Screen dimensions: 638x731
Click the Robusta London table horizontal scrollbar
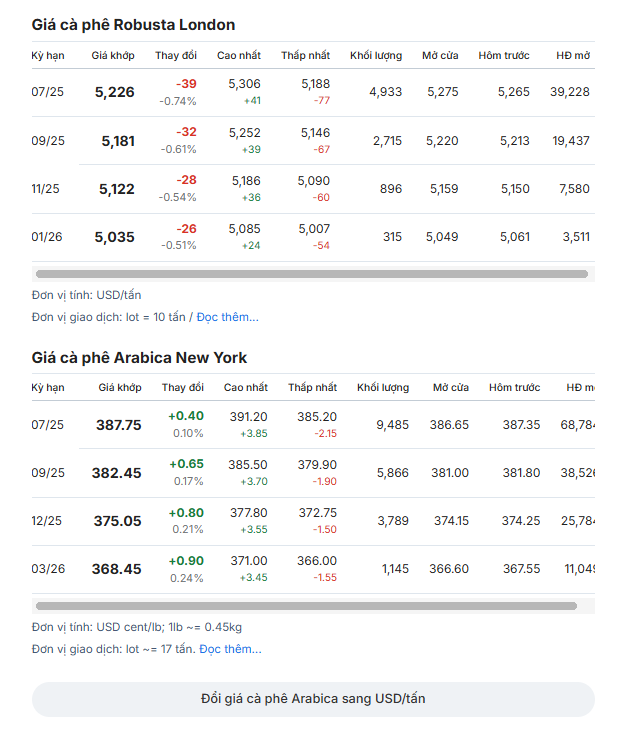tap(312, 274)
